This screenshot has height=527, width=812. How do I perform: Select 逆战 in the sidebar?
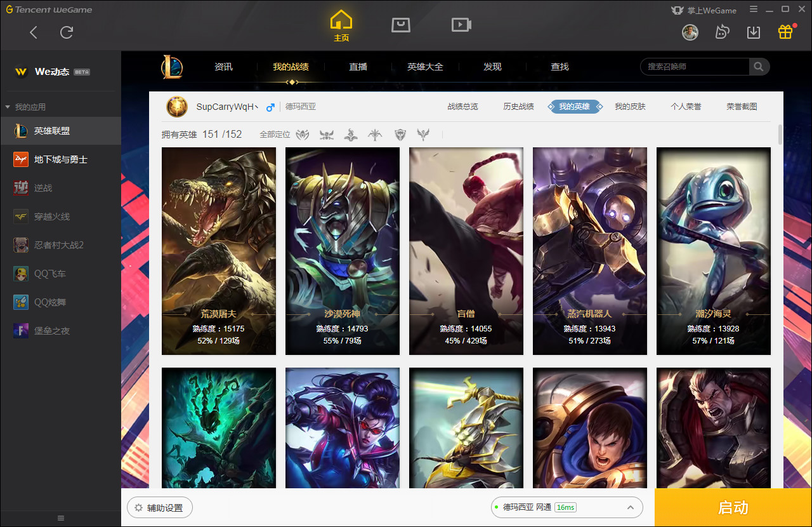click(60, 188)
